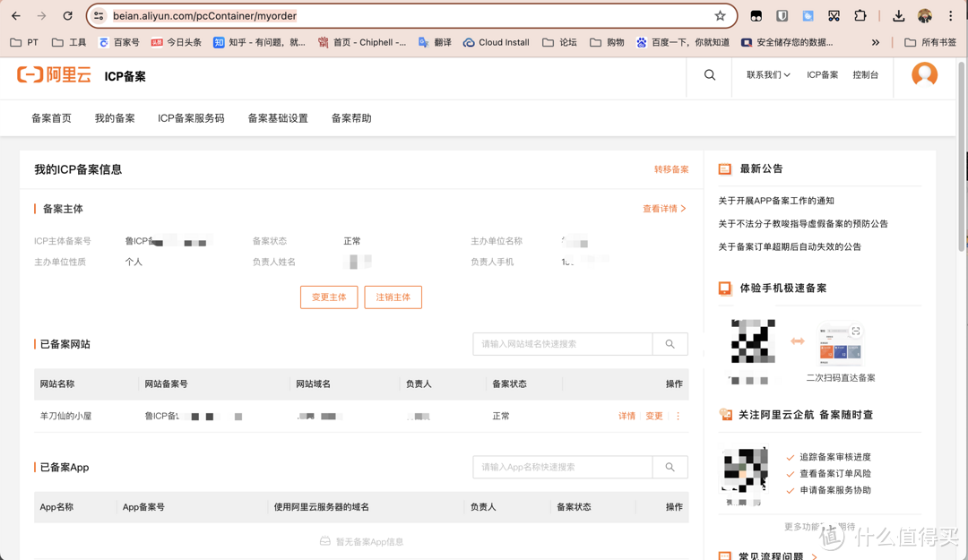Expand the 联系我们 dropdown
Screen dimensions: 968x560
point(766,75)
